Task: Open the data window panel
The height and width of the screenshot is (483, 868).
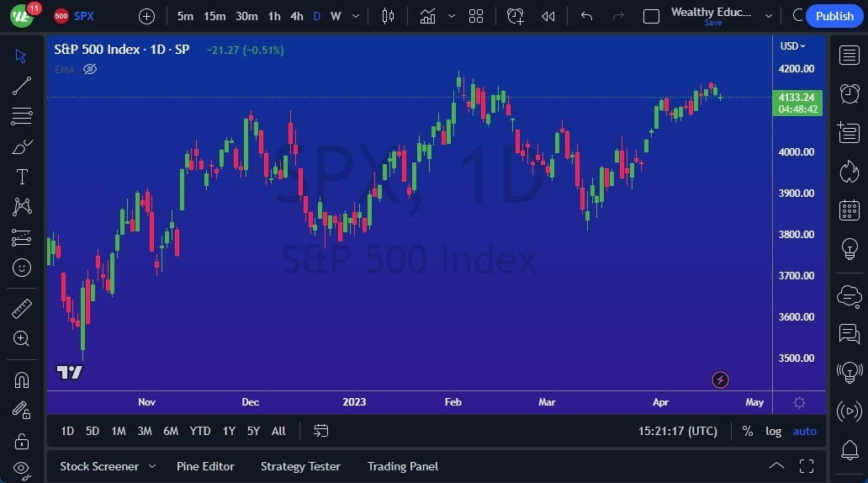Action: coord(849,132)
